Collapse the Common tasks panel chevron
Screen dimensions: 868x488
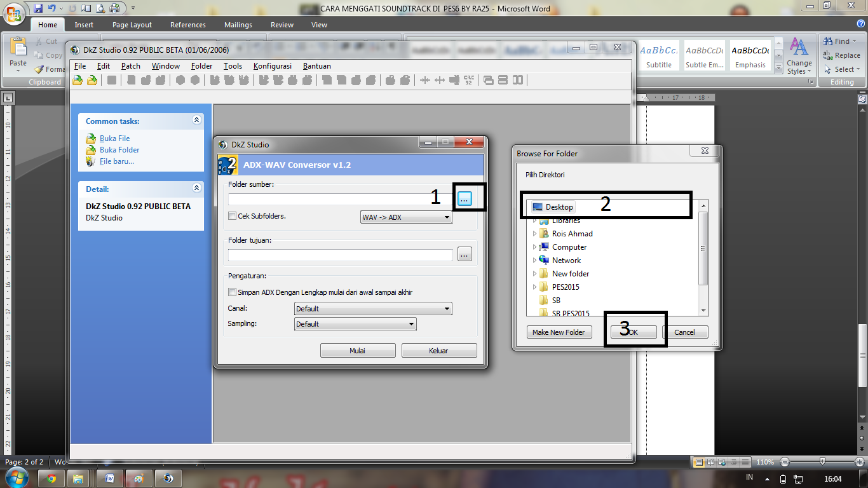point(196,119)
